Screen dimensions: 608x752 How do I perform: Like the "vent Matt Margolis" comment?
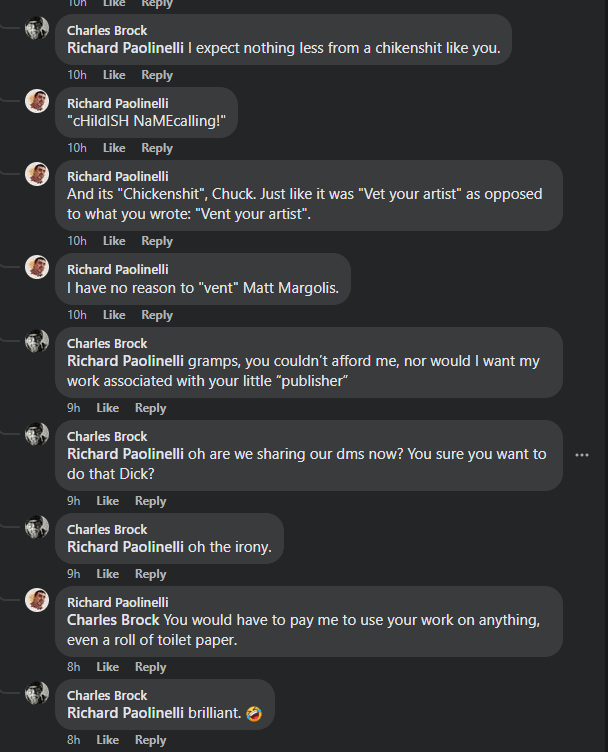click(114, 315)
